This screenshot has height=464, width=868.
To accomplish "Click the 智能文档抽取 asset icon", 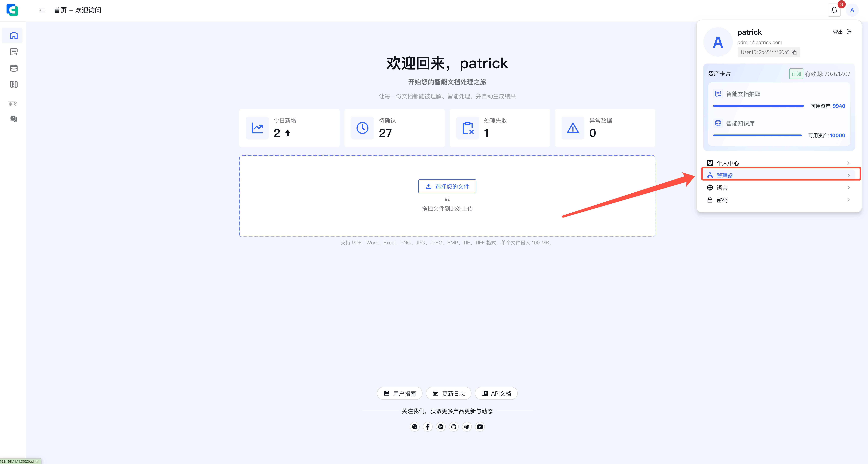I will click(x=718, y=94).
